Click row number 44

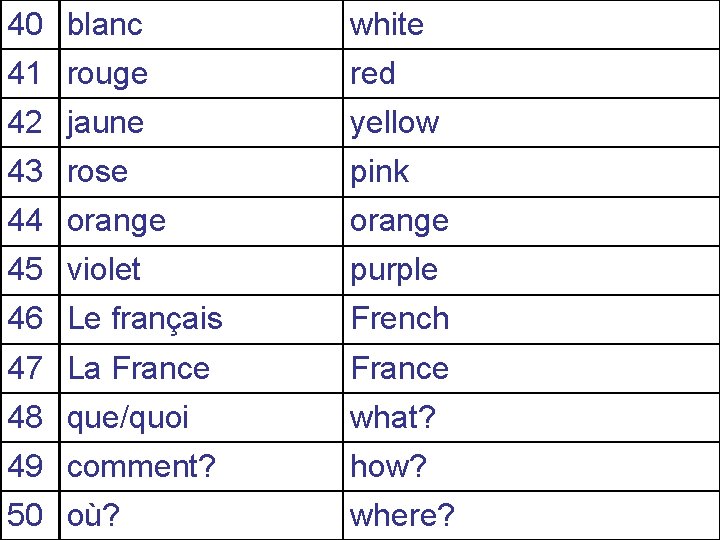[25, 220]
